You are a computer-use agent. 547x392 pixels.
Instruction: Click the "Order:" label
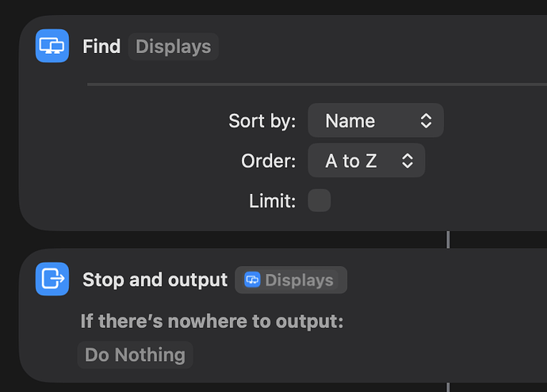point(268,161)
